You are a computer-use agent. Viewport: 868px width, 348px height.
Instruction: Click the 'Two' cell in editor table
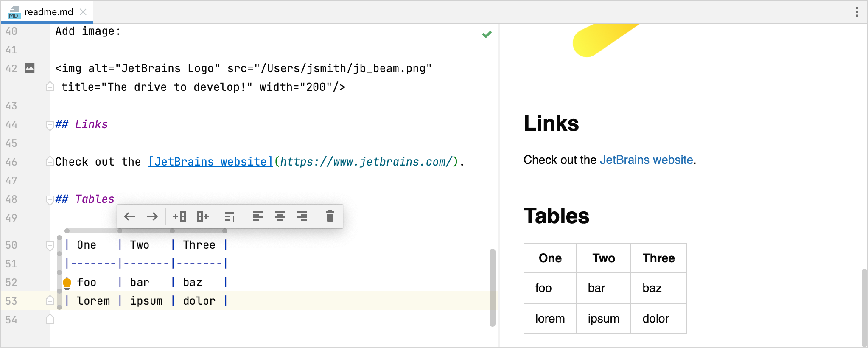[x=140, y=245]
